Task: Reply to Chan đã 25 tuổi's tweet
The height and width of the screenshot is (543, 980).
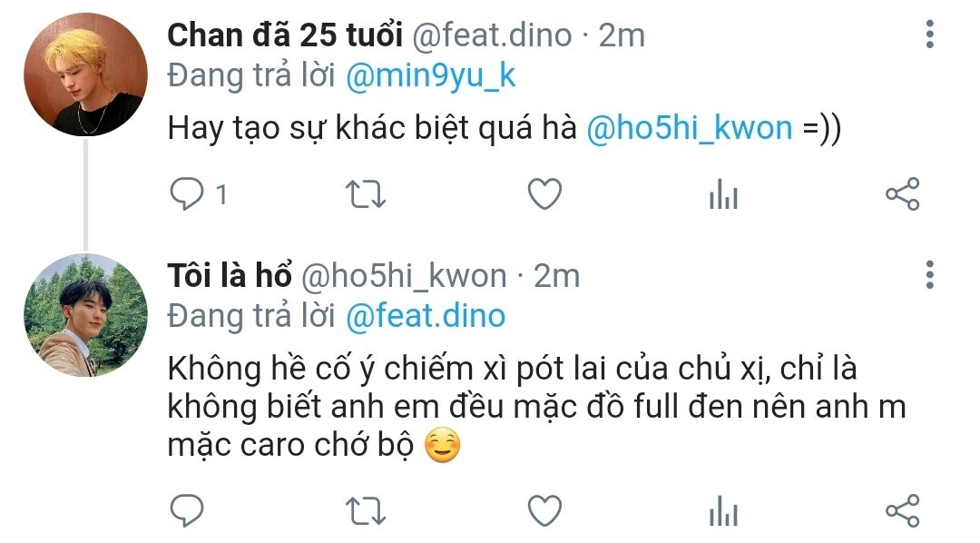Action: point(187,193)
